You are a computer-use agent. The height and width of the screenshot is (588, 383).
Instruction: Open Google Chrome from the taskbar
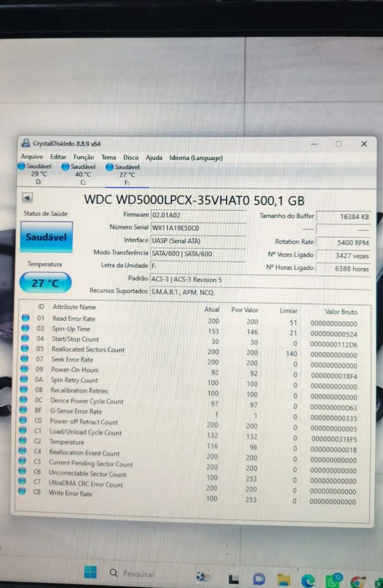tap(357, 582)
